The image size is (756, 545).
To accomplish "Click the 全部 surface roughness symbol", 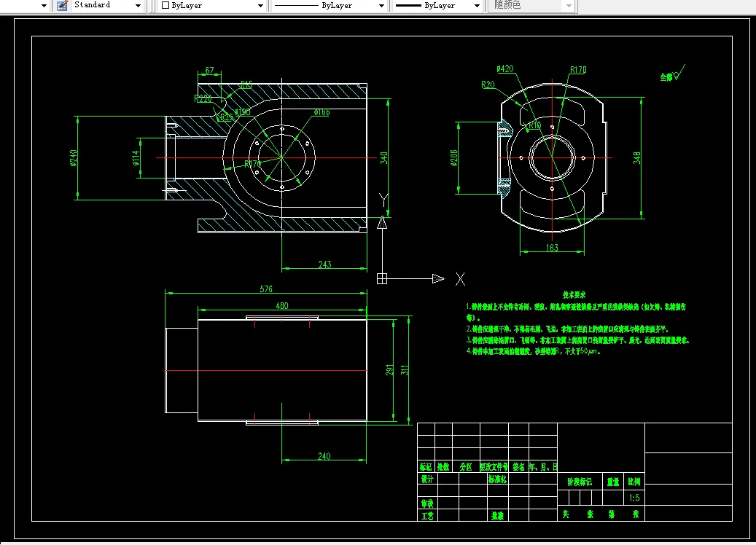I will (x=672, y=74).
